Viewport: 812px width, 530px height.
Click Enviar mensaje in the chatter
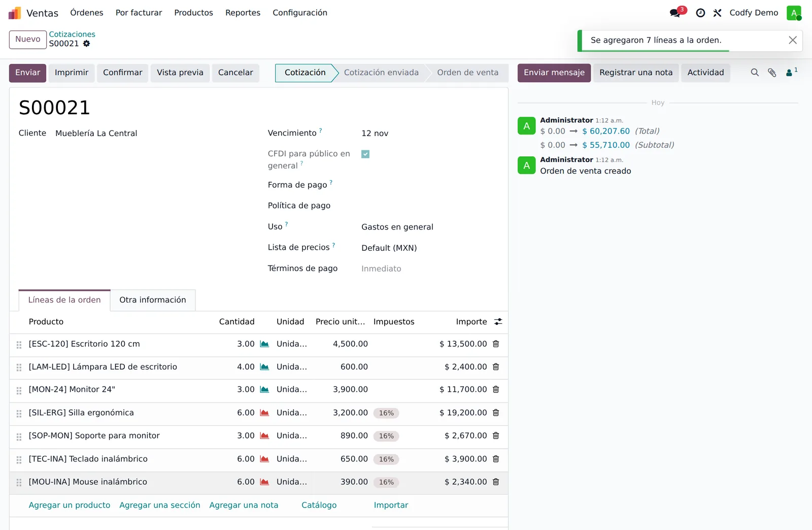pos(554,73)
